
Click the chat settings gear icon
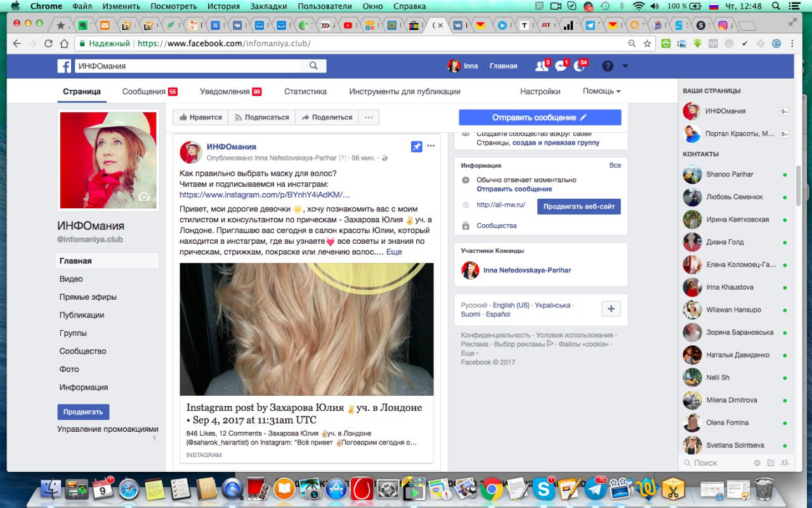point(757,463)
